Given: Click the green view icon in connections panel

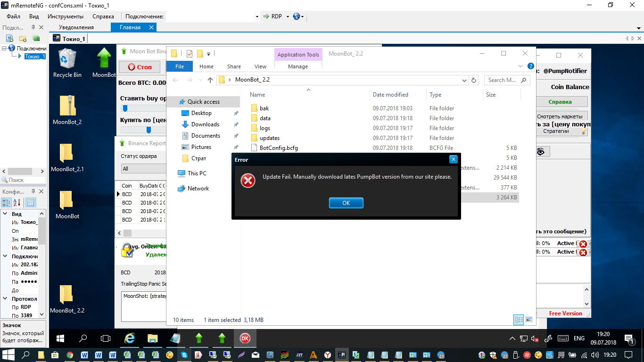Looking at the screenshot, I should (x=36, y=38).
